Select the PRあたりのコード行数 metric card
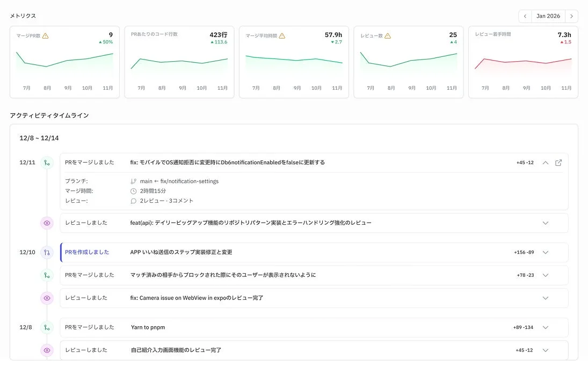Image resolution: width=588 pixels, height=367 pixels. 179,62
